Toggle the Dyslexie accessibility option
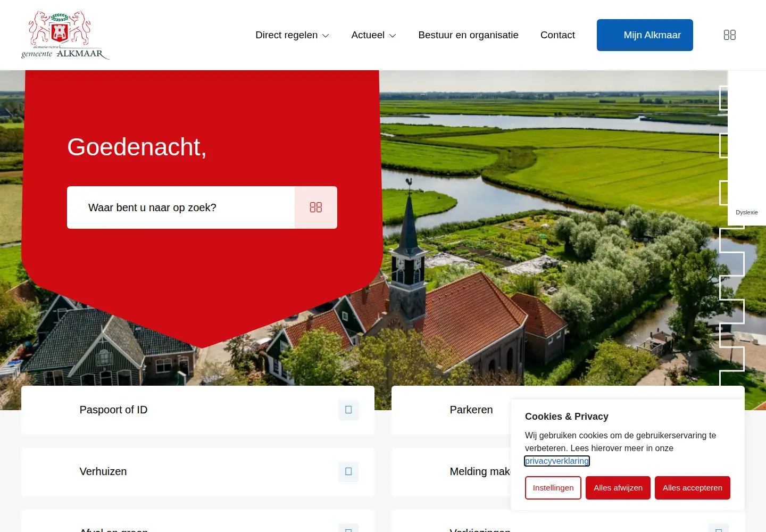This screenshot has height=532, width=766. coord(747,212)
